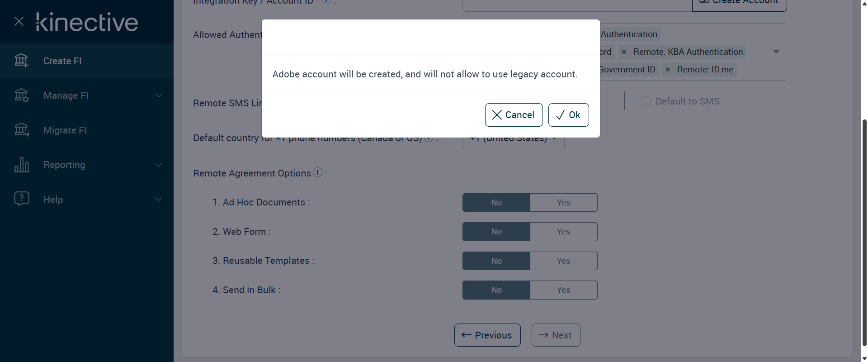Click info icon beside Remote Agreement Options
868x362 pixels.
point(318,172)
